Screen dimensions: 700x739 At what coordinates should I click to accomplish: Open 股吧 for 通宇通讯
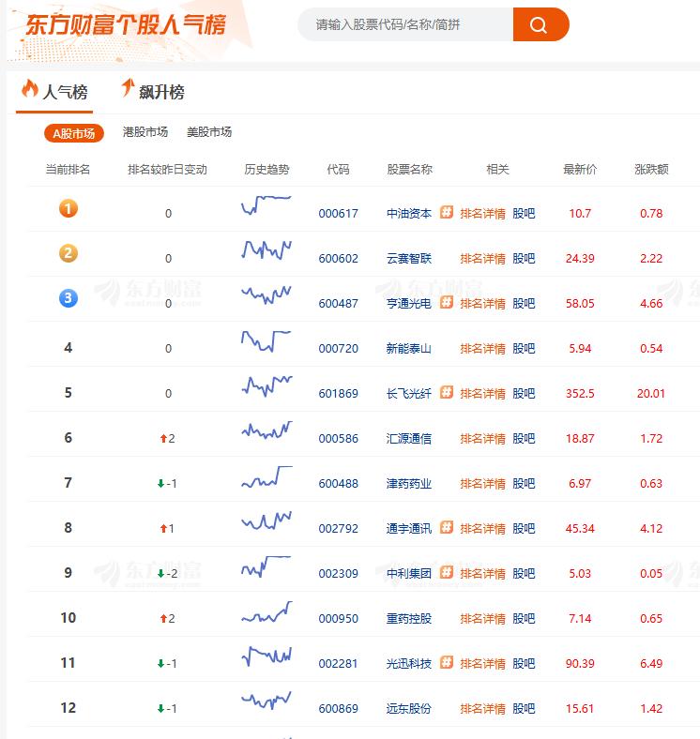click(524, 528)
